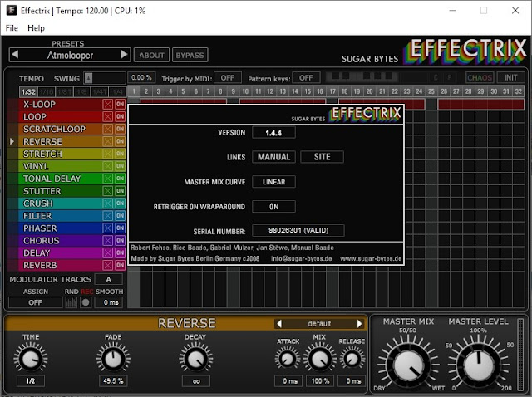
Task: Clear the REVERSE track with its X icon
Action: pos(108,141)
